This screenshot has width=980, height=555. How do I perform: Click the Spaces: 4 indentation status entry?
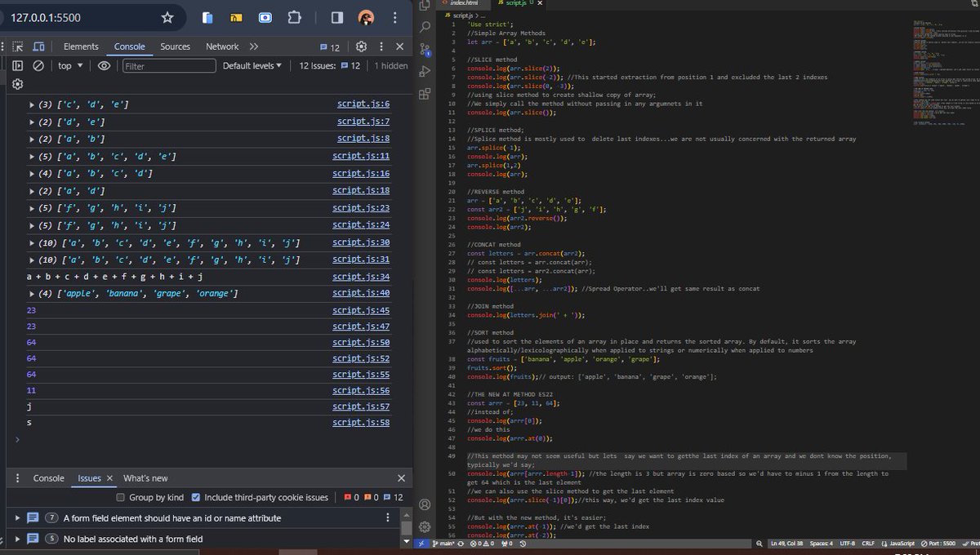(822, 544)
